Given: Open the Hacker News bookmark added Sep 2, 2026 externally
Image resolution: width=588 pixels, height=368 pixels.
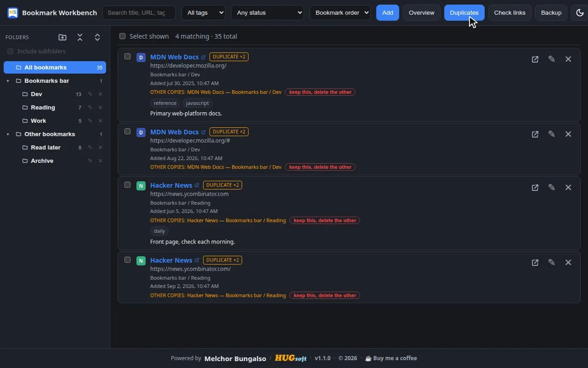Looking at the screenshot, I should 535,263.
